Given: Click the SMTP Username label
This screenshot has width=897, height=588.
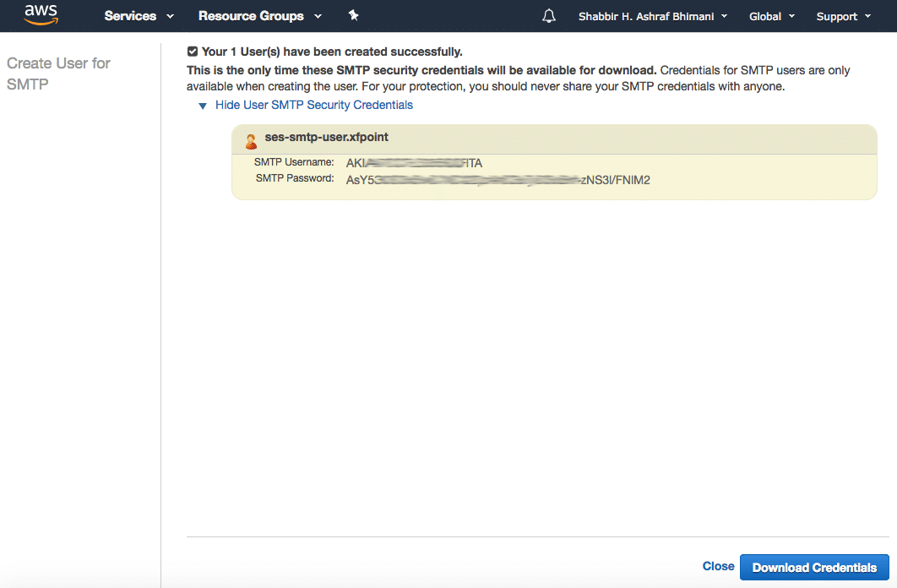Looking at the screenshot, I should point(294,162).
